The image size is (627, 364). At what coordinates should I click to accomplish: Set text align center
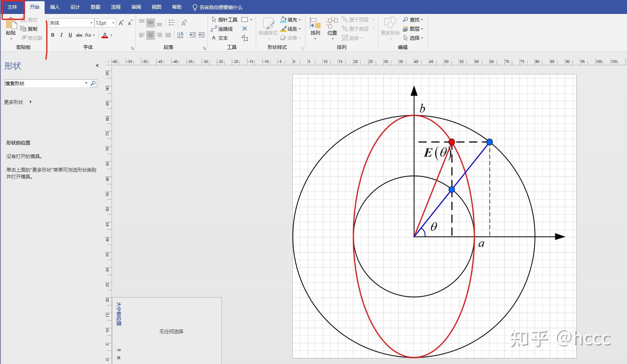[x=151, y=35]
